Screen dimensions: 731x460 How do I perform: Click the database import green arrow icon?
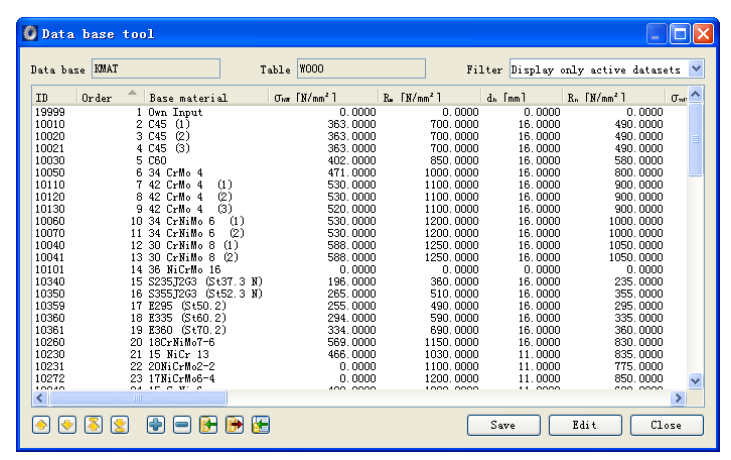click(208, 425)
